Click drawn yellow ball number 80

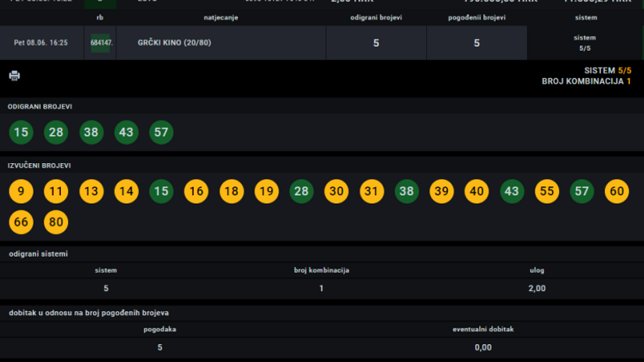[56, 222]
